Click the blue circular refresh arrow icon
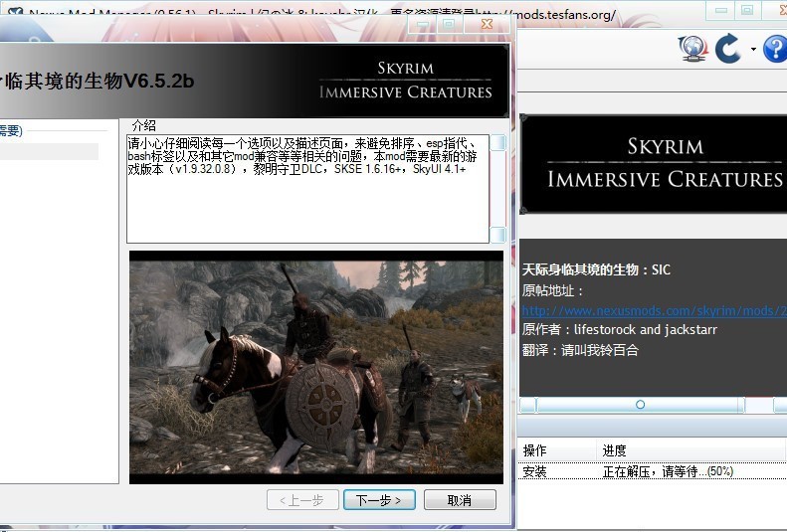 click(728, 48)
